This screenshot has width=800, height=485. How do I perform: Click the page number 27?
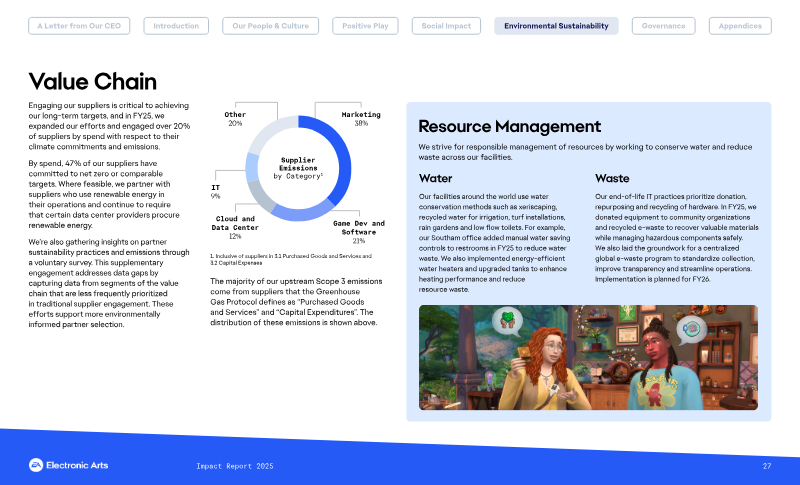tap(767, 466)
